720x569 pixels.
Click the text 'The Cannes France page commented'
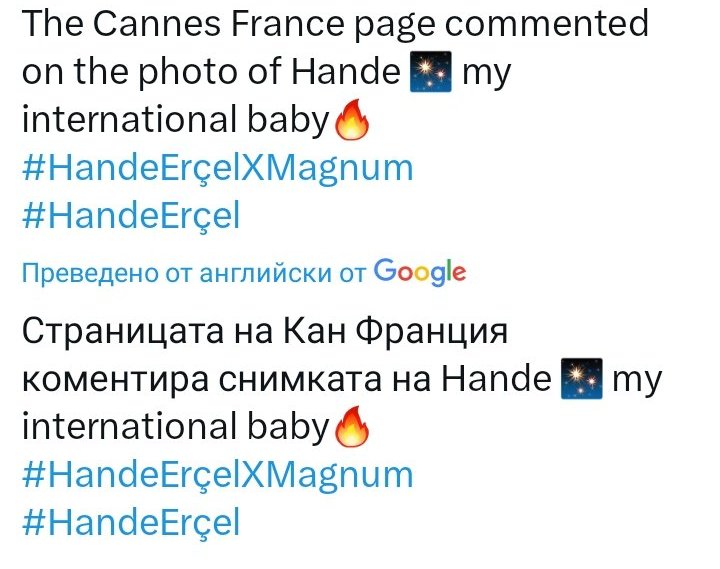(x=335, y=24)
